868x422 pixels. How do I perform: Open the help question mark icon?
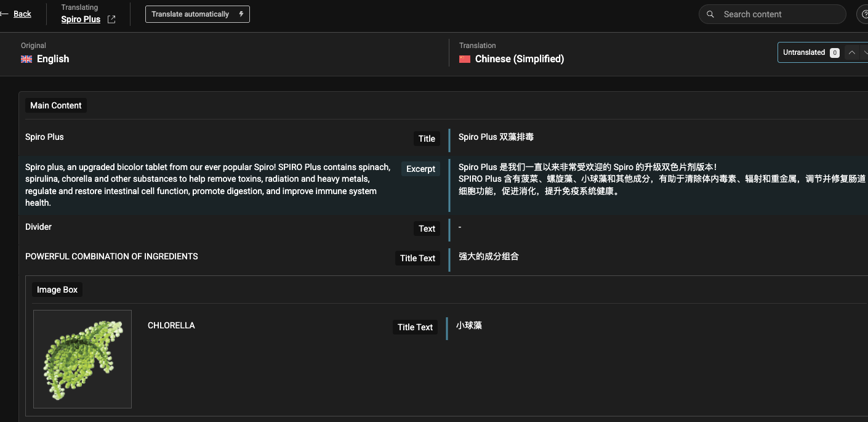pos(863,14)
